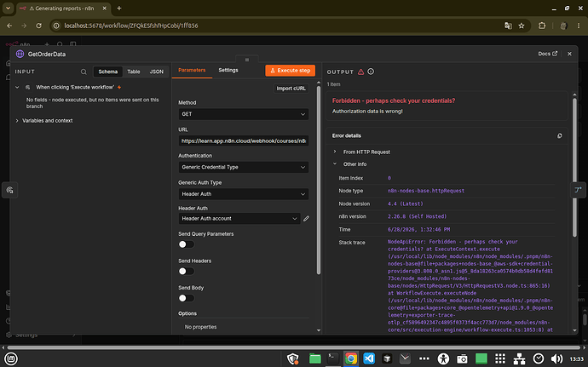Open the Chrome extensions puzzle icon

coord(542,26)
